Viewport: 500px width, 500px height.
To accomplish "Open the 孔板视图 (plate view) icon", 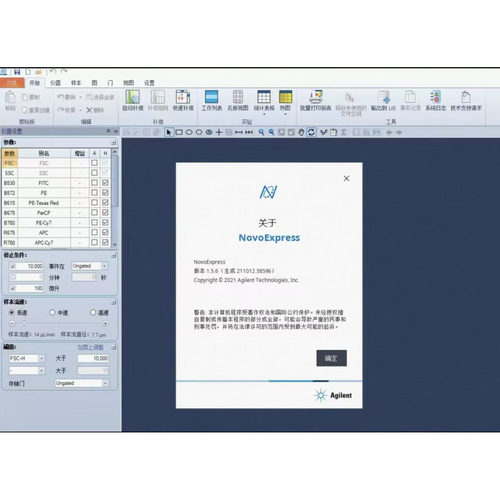I will (x=238, y=97).
